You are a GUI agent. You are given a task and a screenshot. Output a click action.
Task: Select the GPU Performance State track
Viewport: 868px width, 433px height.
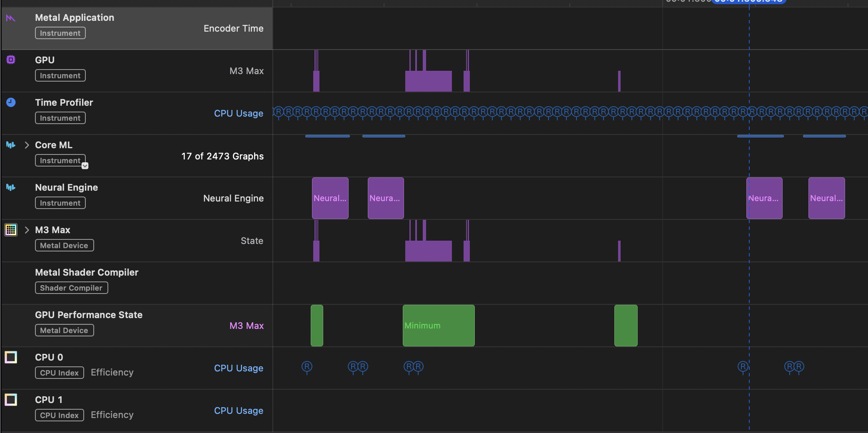pos(89,315)
